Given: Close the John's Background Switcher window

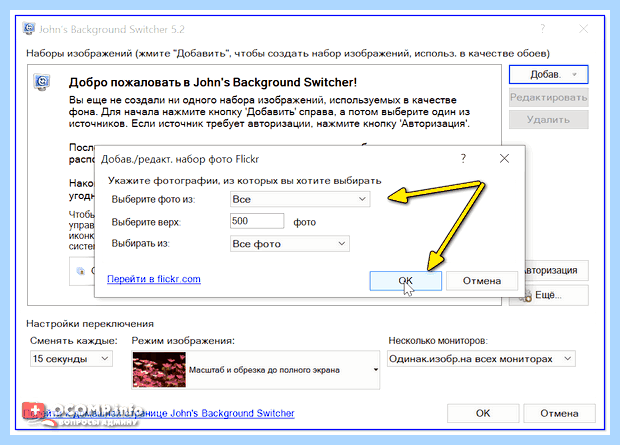Looking at the screenshot, I should pos(583,28).
